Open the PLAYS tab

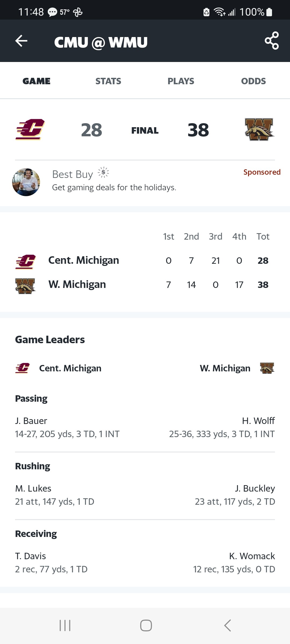(181, 81)
